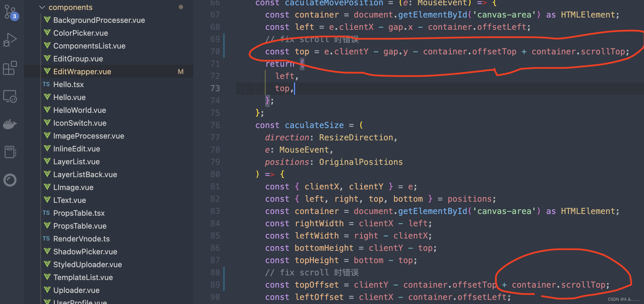The image size is (644, 304).
Task: Open LImage.vue file
Action: coord(73,187)
